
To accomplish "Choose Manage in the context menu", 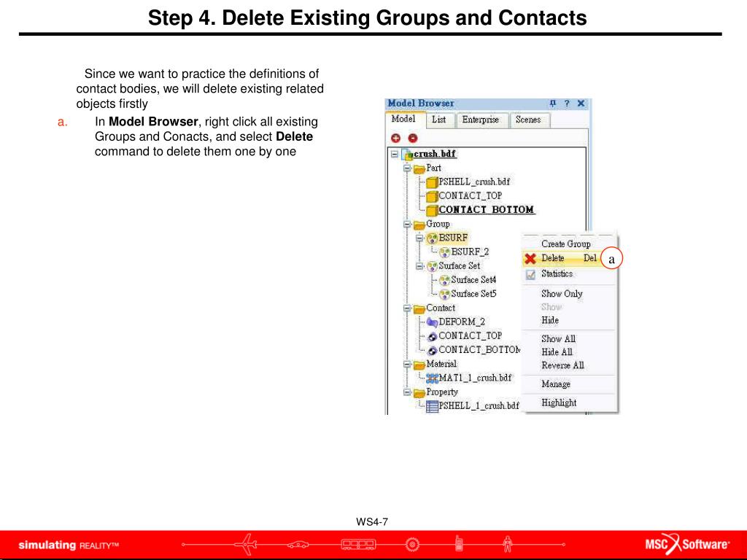I will click(x=556, y=384).
